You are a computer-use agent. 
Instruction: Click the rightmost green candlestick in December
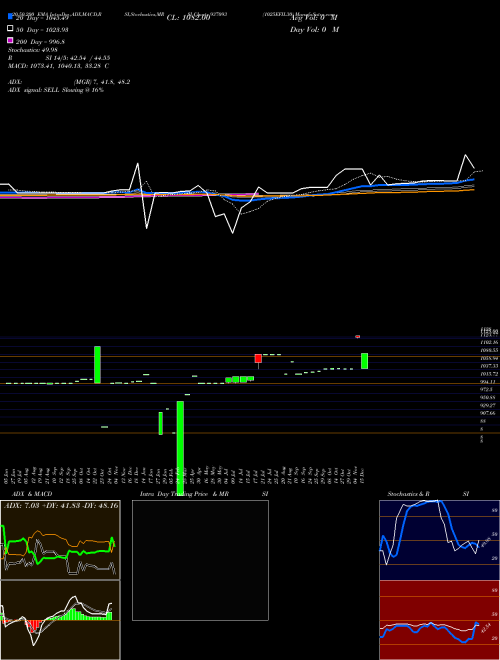click(x=364, y=361)
